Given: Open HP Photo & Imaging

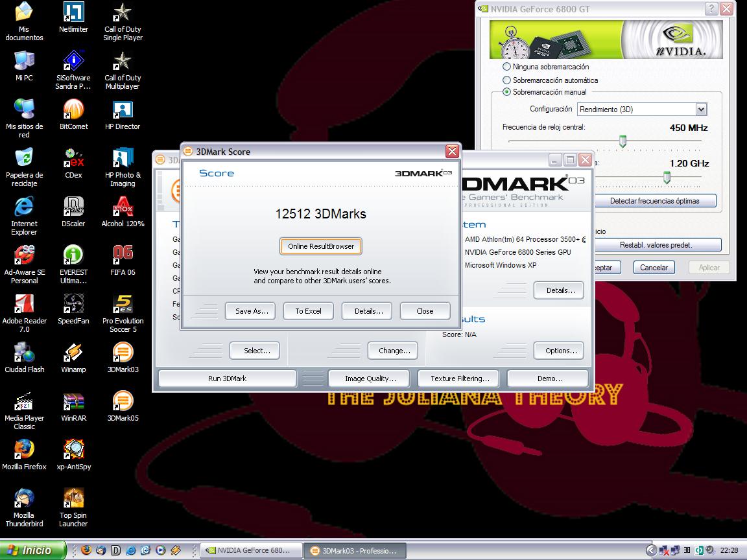Looking at the screenshot, I should [x=123, y=167].
